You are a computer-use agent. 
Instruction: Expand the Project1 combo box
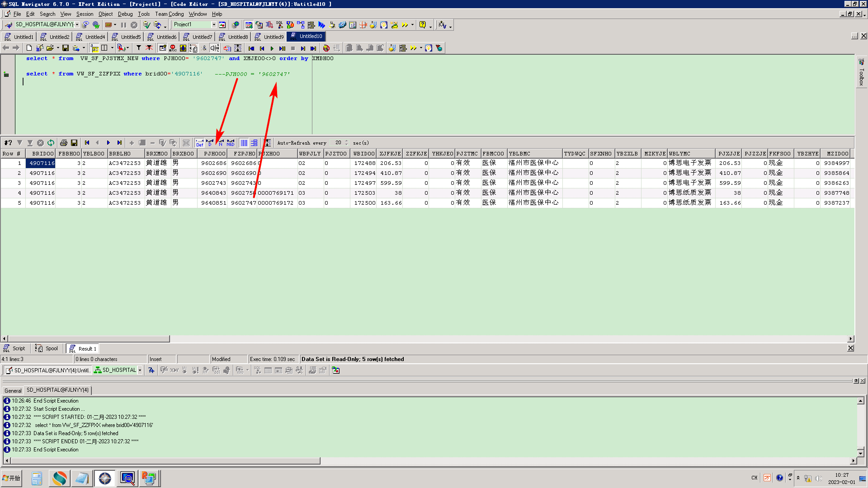coord(214,25)
